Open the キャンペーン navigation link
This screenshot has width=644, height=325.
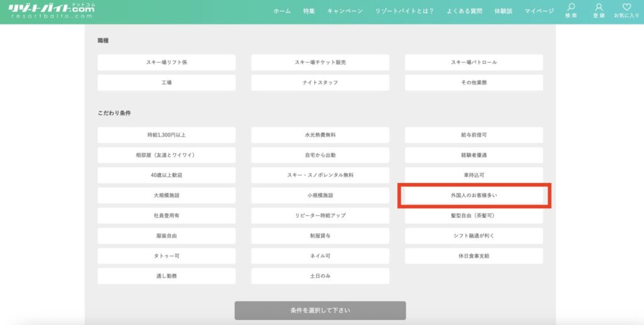click(345, 11)
